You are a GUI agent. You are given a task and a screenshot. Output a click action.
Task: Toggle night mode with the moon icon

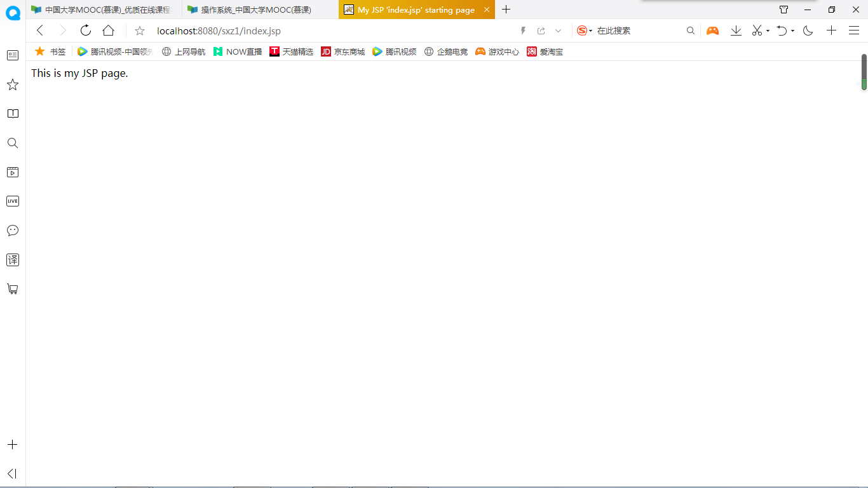click(808, 30)
